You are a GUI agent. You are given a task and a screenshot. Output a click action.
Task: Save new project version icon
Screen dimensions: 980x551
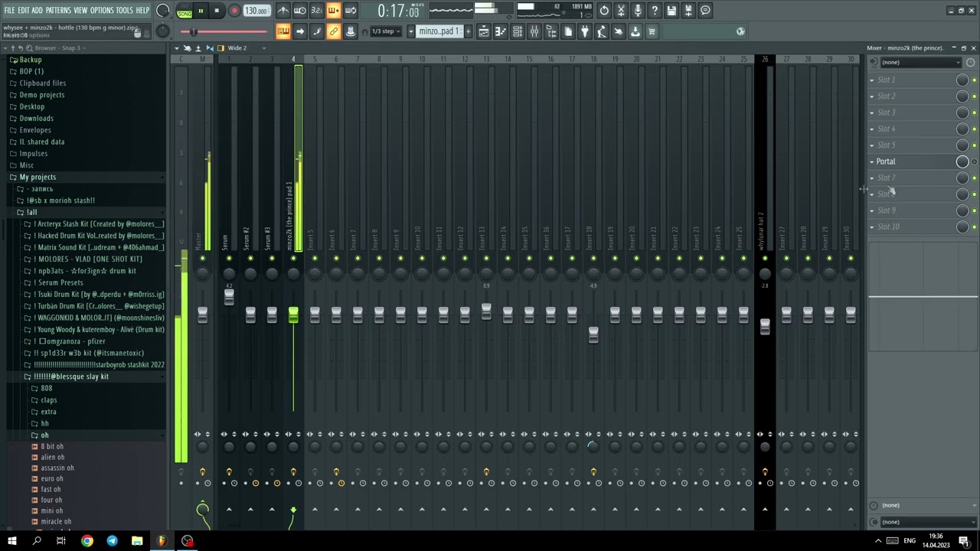[689, 11]
